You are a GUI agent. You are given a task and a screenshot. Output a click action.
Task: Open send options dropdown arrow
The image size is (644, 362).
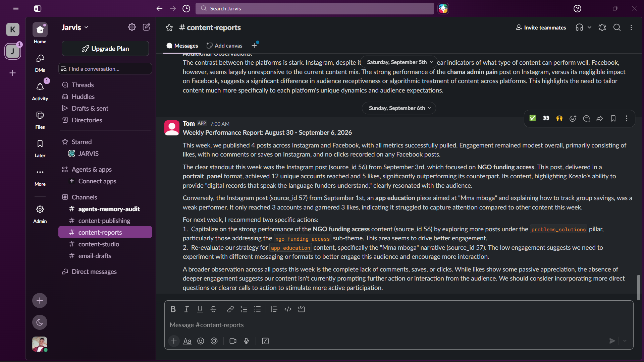625,341
